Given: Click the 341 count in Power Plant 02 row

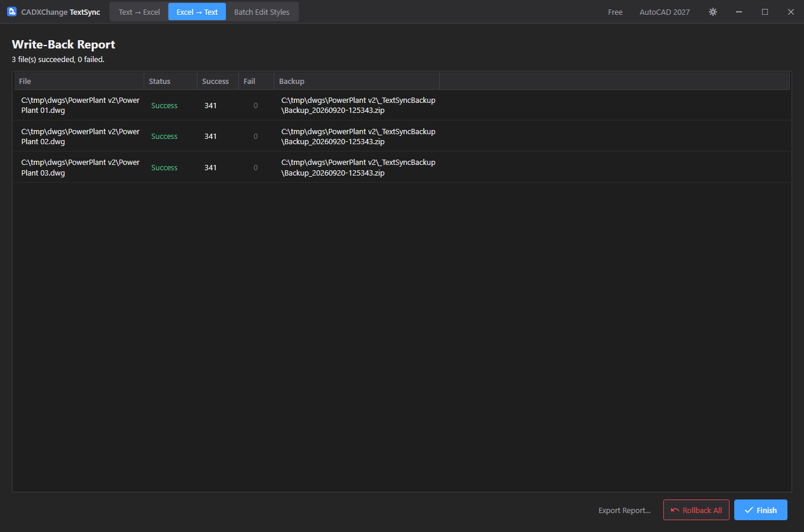Looking at the screenshot, I should tap(210, 137).
